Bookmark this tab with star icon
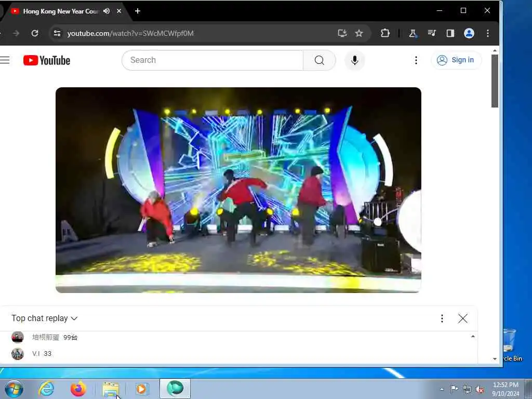Screen dimensions: 532x399 coord(359,33)
